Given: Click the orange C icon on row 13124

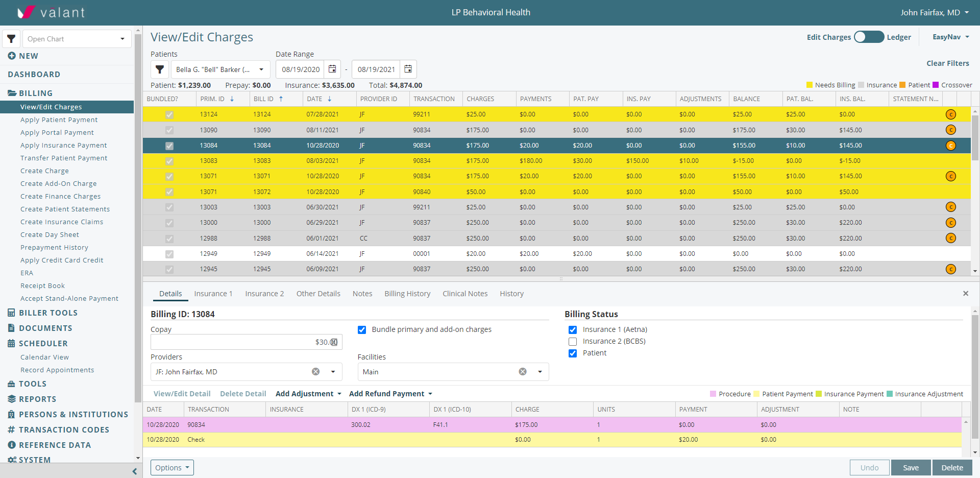Looking at the screenshot, I should tap(950, 114).
